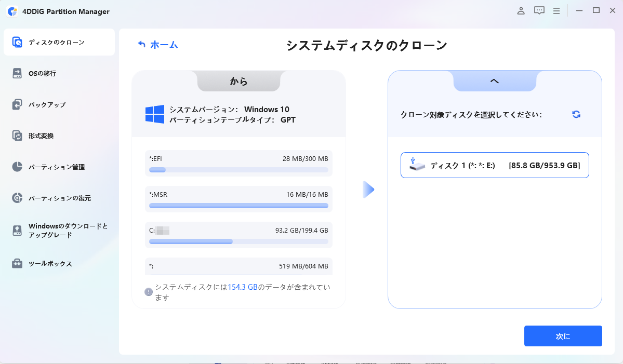Click the toolbox sidebar icon

pyautogui.click(x=18, y=263)
